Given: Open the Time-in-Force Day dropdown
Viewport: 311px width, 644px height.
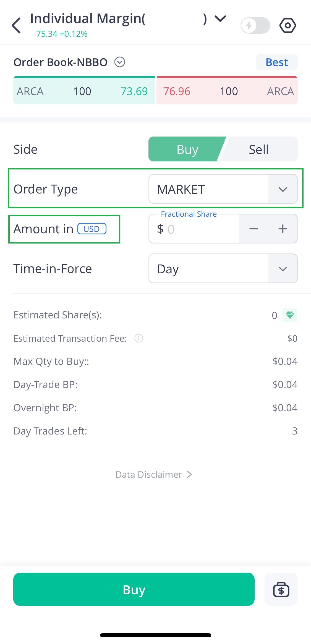Looking at the screenshot, I should click(x=223, y=269).
